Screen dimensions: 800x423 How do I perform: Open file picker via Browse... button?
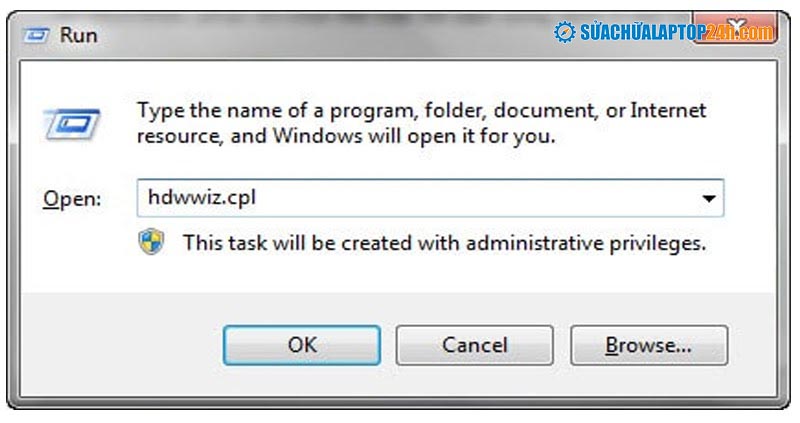click(x=649, y=345)
